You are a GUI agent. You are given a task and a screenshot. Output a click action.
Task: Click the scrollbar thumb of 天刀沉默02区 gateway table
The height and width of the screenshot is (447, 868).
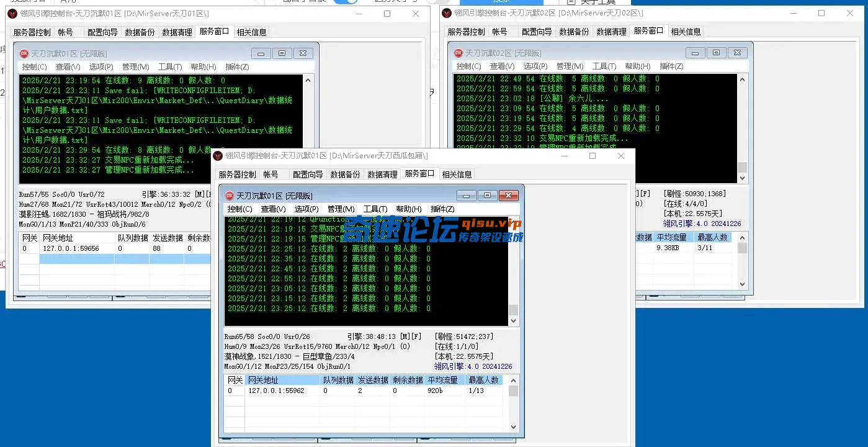point(742,248)
